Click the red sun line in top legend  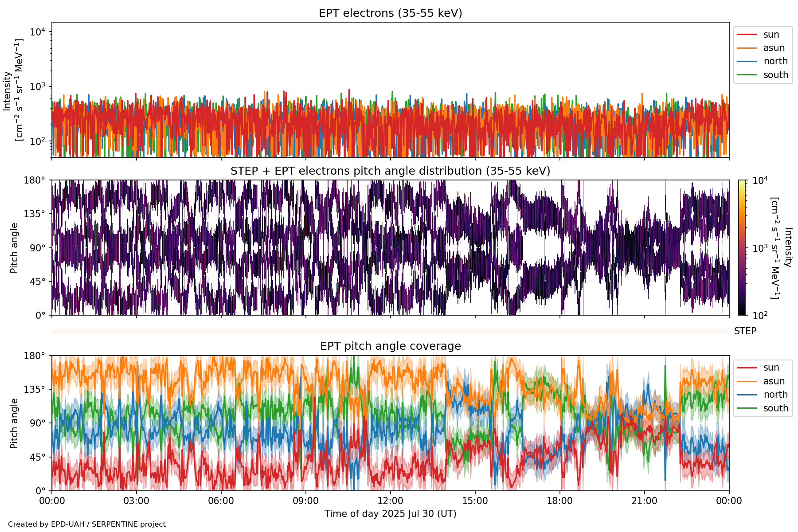[x=747, y=35]
